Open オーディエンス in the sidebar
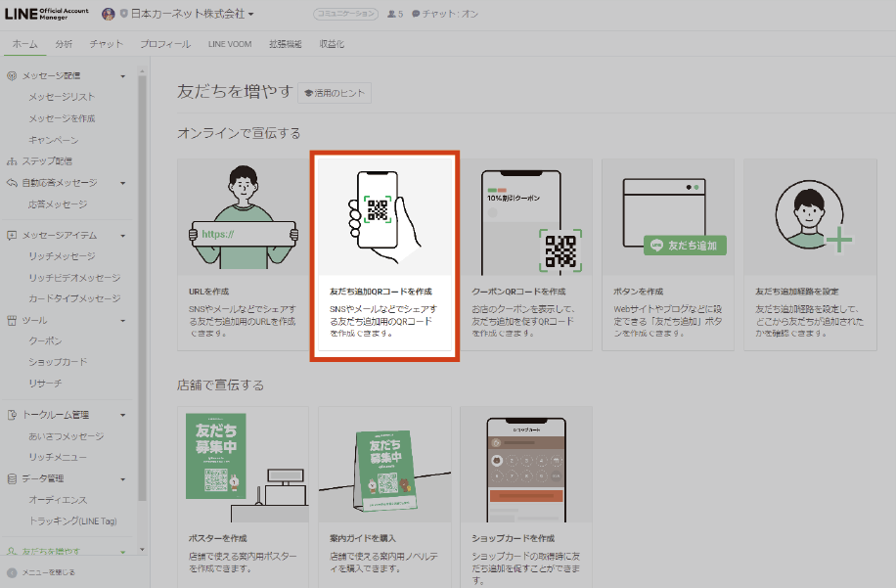896x588 pixels. (x=58, y=500)
